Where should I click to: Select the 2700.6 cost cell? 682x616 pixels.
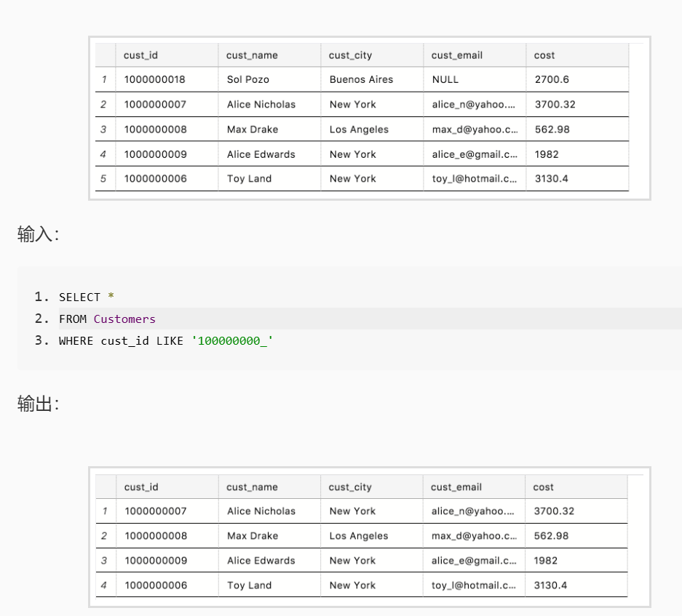[x=578, y=79]
